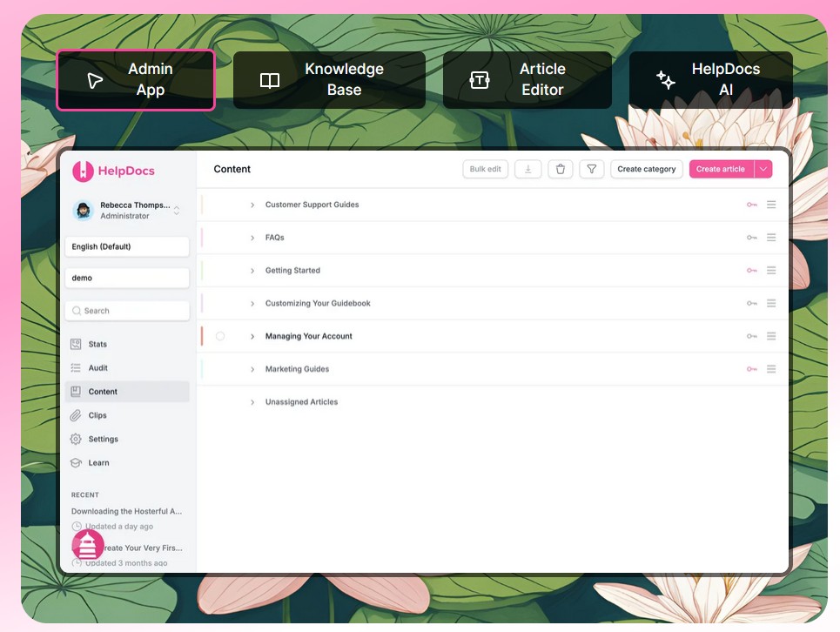Click reorder handle for Managing Your Account

click(771, 336)
